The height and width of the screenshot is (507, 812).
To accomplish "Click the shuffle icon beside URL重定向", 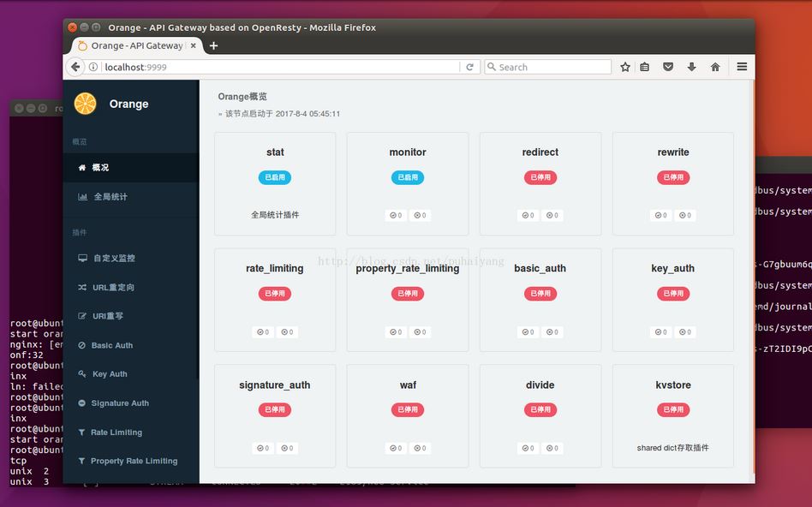I will (x=82, y=287).
